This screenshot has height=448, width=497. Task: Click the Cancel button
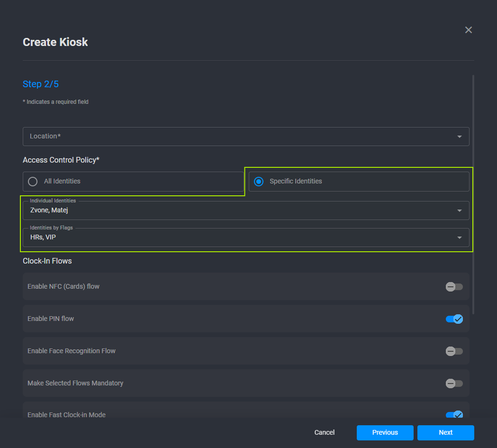pos(324,432)
